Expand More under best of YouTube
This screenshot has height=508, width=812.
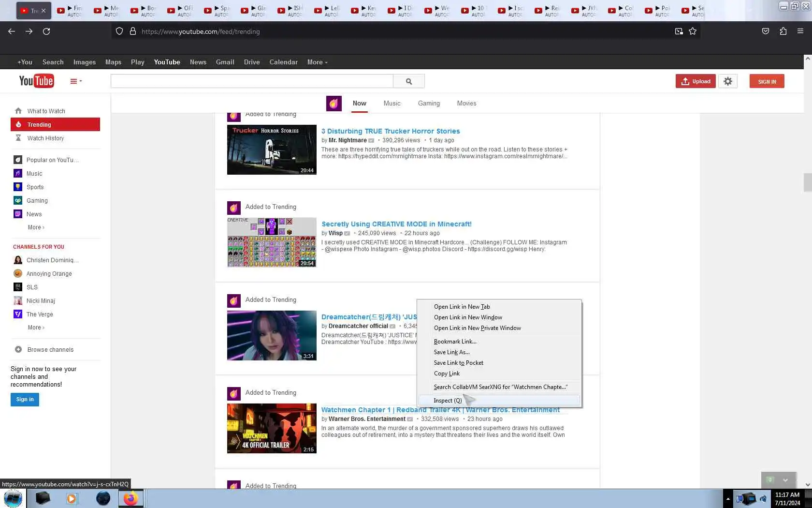pos(36,227)
